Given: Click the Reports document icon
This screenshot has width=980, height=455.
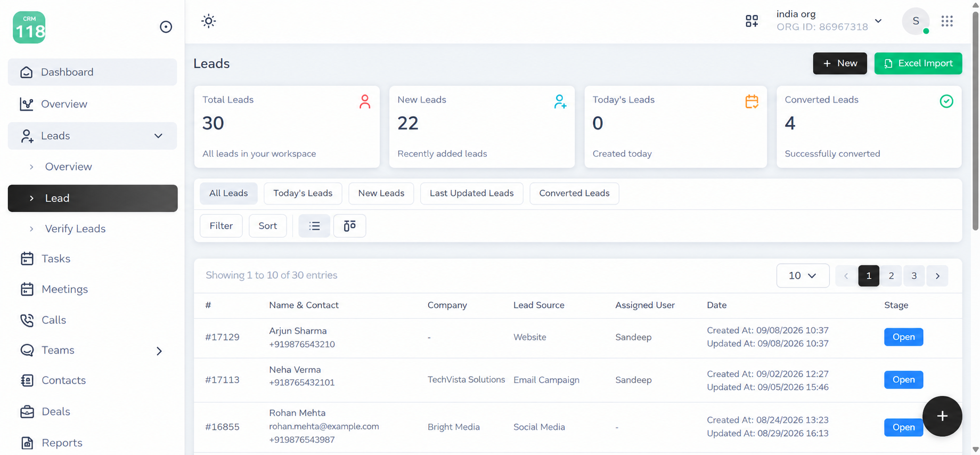Looking at the screenshot, I should pyautogui.click(x=27, y=443).
